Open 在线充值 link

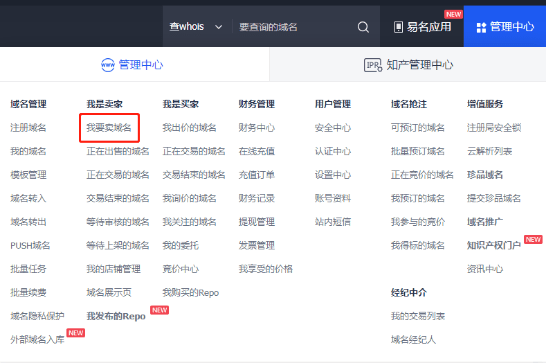257,151
